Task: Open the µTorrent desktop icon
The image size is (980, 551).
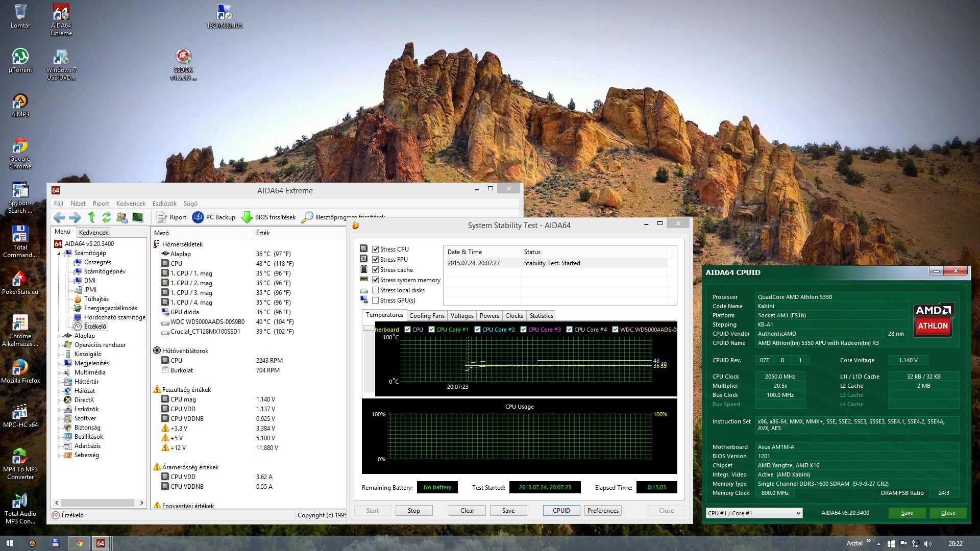Action: 20,61
